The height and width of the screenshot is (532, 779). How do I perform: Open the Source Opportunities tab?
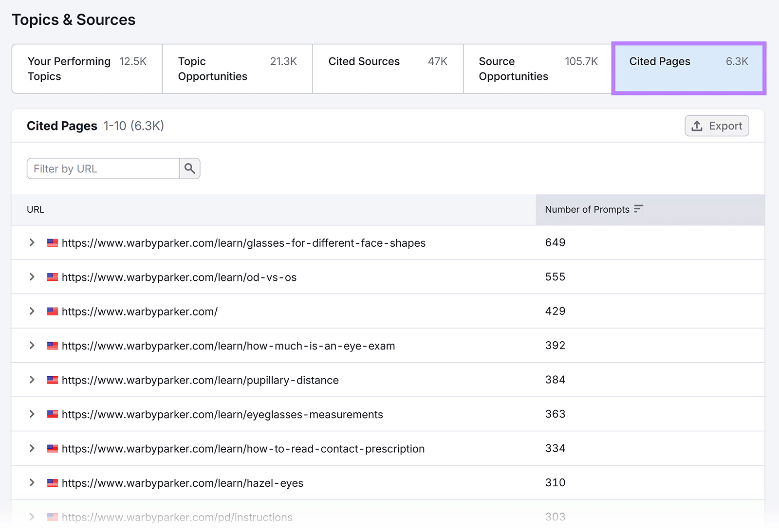[538, 69]
